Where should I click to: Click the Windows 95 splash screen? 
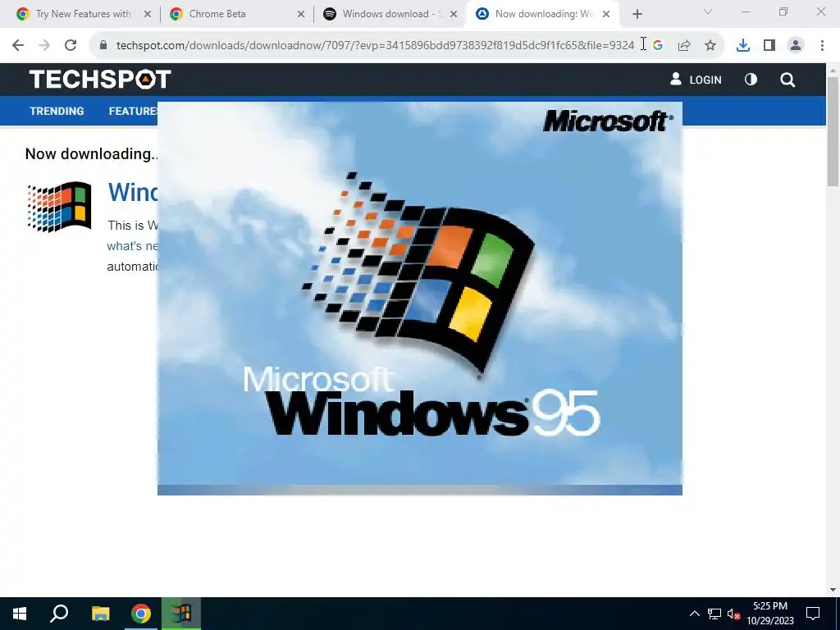(420, 298)
